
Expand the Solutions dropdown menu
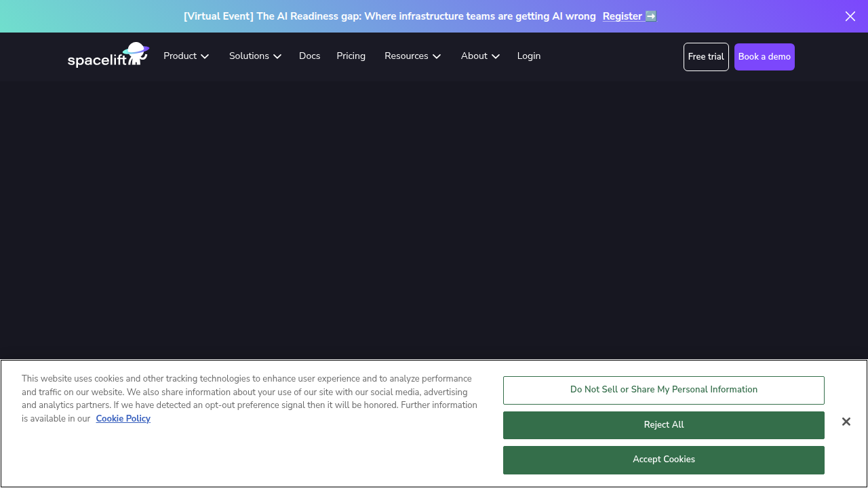pyautogui.click(x=255, y=56)
